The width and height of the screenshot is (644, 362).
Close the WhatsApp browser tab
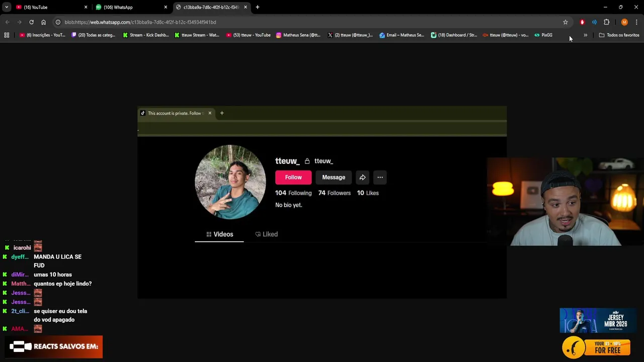pyautogui.click(x=166, y=7)
